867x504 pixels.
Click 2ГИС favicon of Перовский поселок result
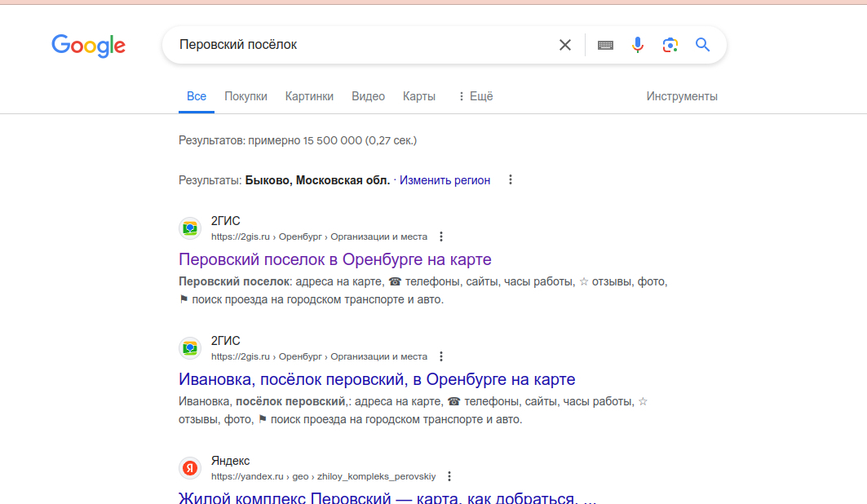(x=190, y=228)
